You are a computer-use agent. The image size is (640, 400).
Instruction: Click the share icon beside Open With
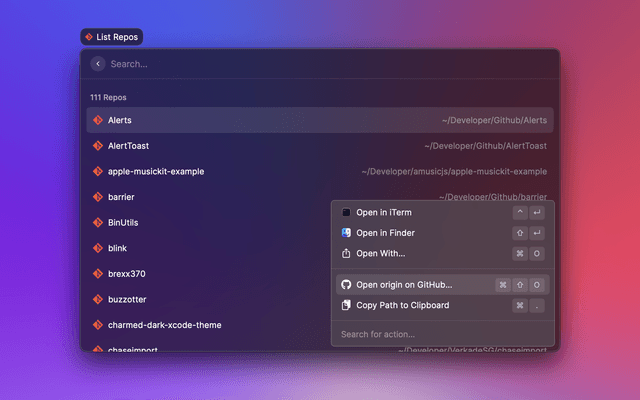point(346,253)
